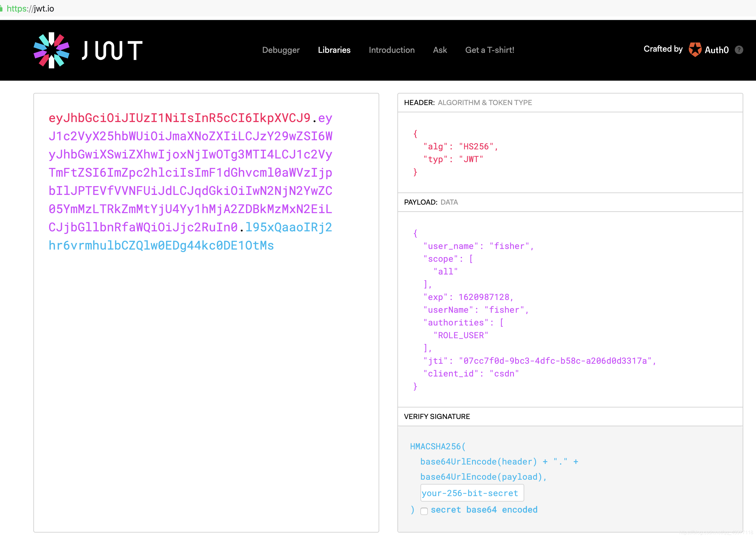
Task: Go to the Introduction page
Action: (x=392, y=50)
